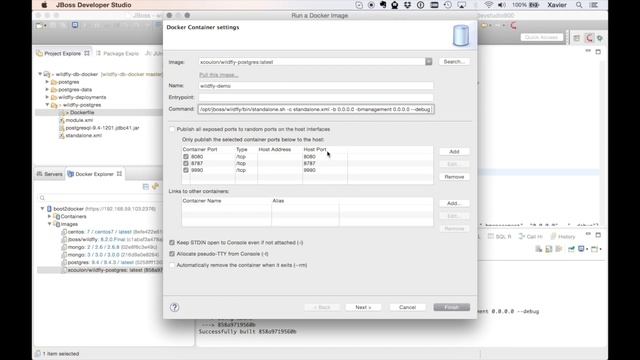Switch to the Servers tab
Image resolution: width=640 pixels, height=360 pixels.
[50, 174]
